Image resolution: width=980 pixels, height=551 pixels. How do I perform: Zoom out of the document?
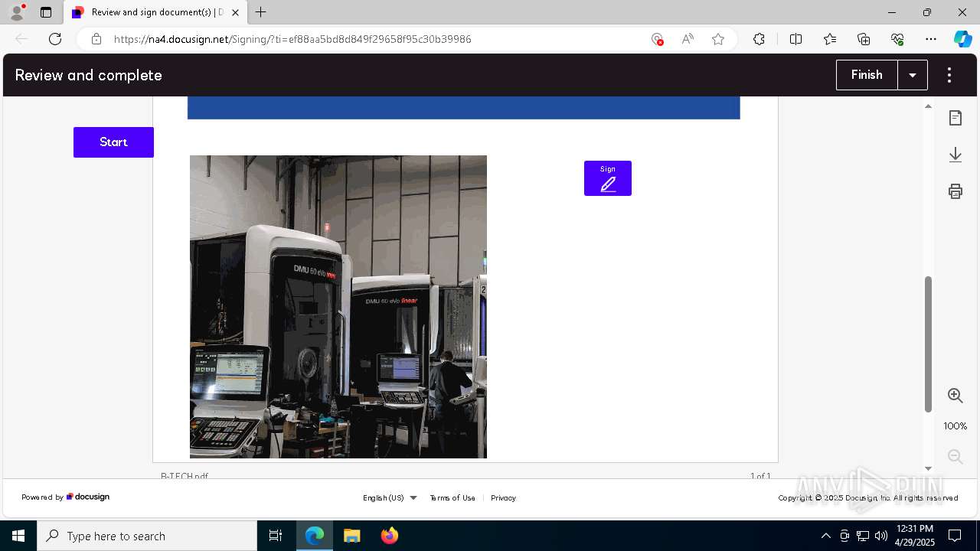(955, 457)
